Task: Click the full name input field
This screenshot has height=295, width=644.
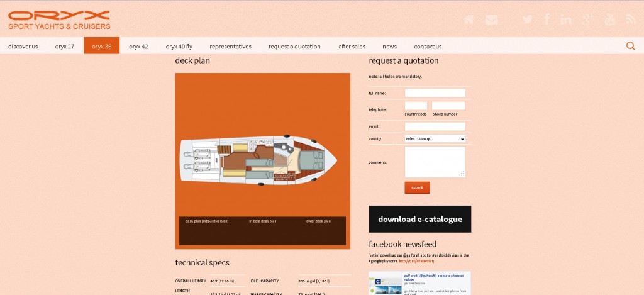Action: [435, 93]
